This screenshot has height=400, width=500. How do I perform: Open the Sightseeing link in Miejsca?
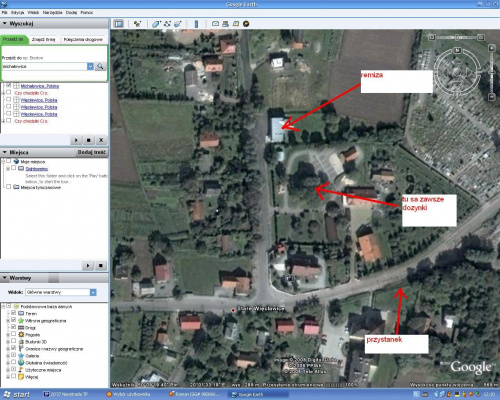pos(37,169)
